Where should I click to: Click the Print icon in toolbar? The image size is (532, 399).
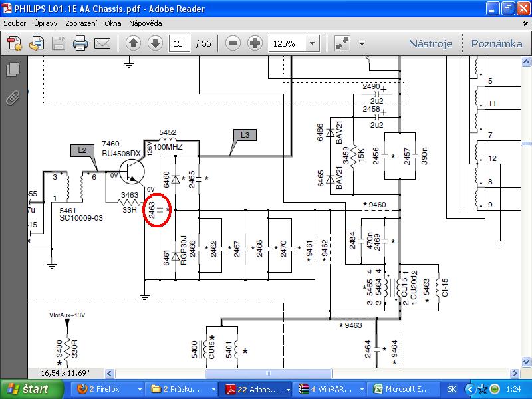pos(80,43)
